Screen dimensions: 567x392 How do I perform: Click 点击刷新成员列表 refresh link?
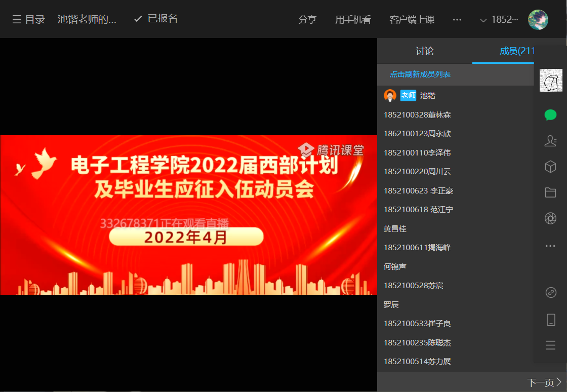point(420,74)
